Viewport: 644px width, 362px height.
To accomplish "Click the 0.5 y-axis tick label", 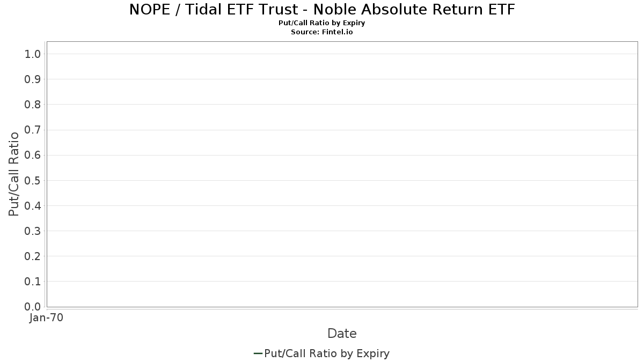I will tap(33, 180).
